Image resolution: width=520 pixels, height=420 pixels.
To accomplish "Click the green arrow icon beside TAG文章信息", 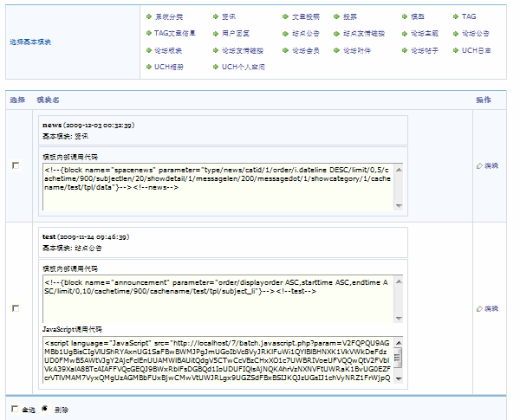I will coord(149,33).
